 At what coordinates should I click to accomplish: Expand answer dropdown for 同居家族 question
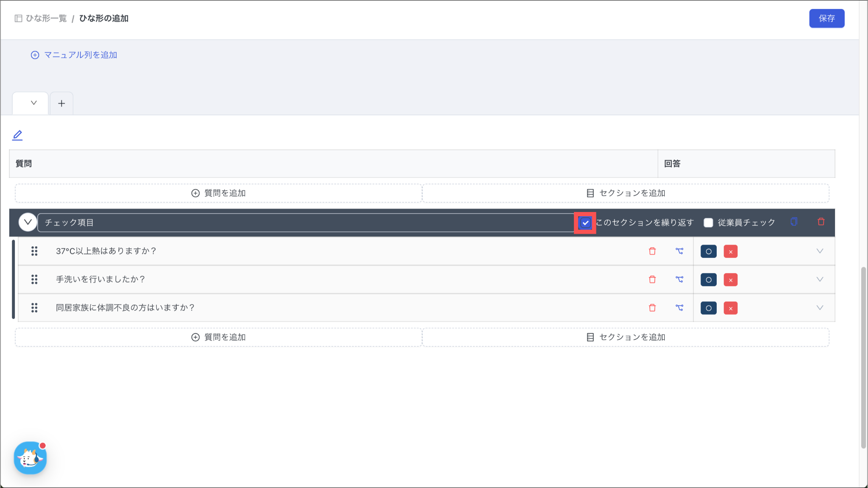coord(820,308)
